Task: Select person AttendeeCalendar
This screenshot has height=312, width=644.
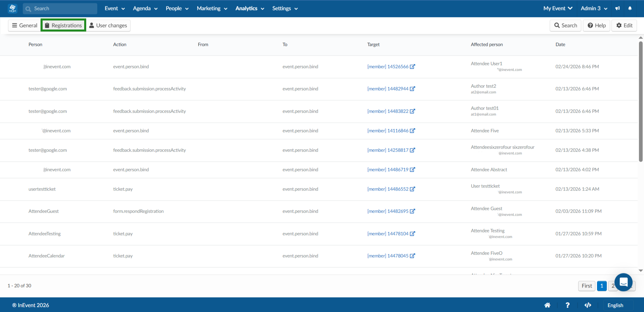Action: (x=47, y=256)
